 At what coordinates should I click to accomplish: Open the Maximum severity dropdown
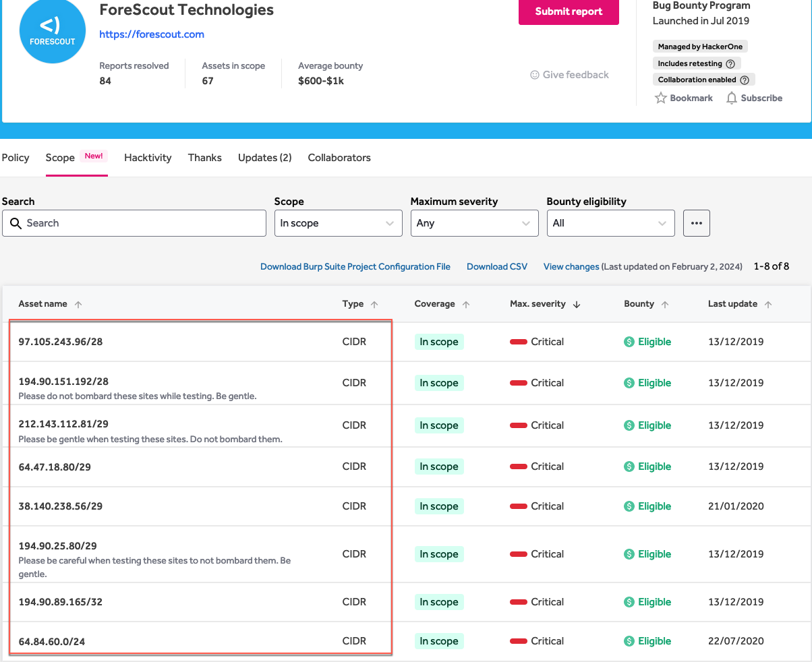tap(474, 223)
